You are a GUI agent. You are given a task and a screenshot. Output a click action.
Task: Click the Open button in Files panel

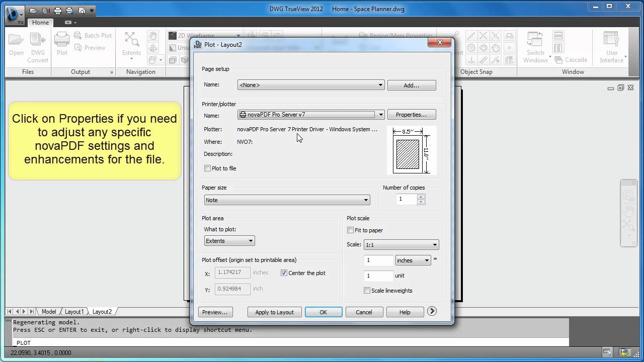pyautogui.click(x=16, y=44)
